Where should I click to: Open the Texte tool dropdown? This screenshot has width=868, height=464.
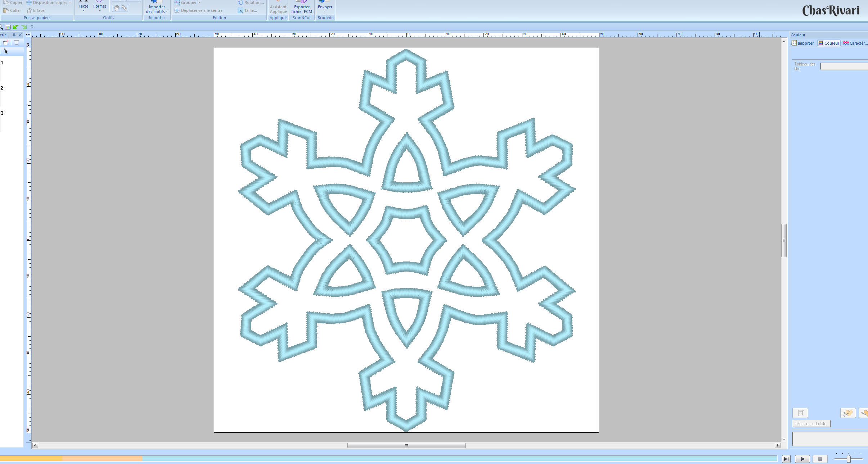pyautogui.click(x=83, y=6)
